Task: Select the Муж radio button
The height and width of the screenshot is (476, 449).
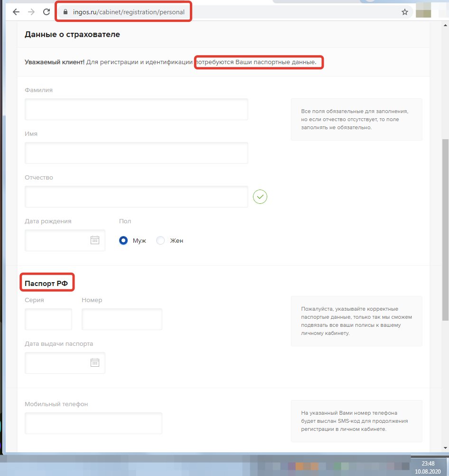Action: pyautogui.click(x=123, y=240)
